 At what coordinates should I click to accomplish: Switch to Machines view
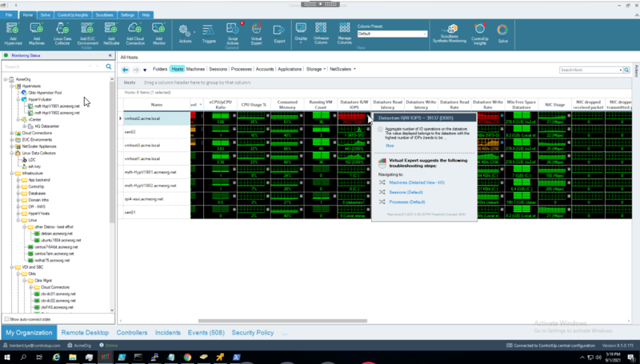pos(195,69)
